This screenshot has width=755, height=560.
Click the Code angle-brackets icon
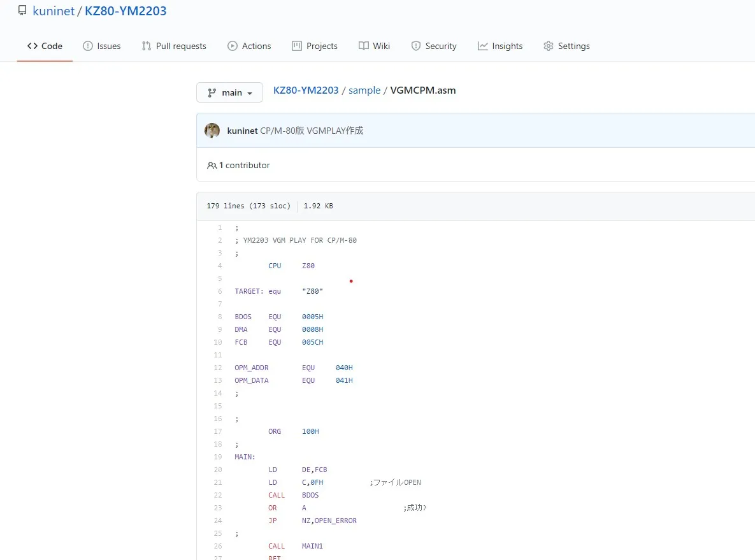click(x=32, y=46)
